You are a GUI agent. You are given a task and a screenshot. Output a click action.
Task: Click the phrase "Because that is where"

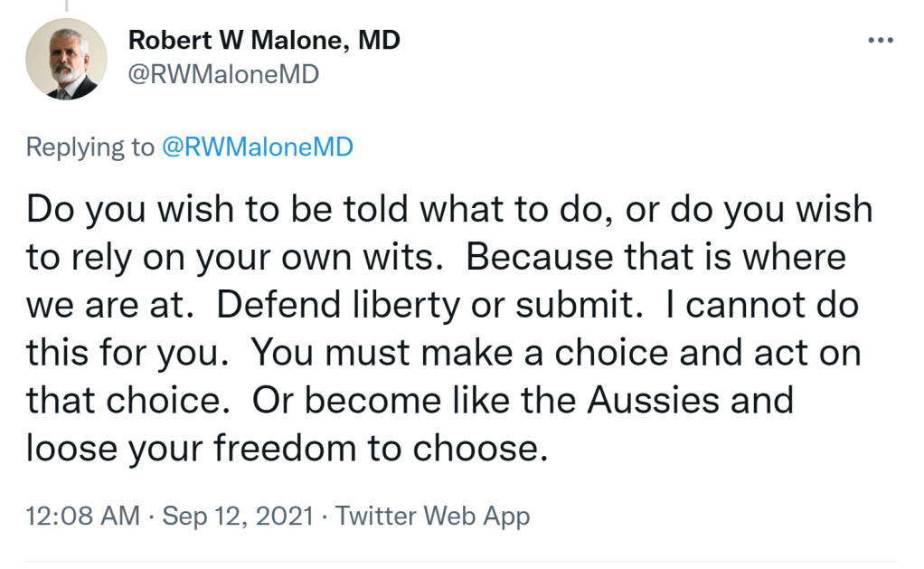click(656, 257)
